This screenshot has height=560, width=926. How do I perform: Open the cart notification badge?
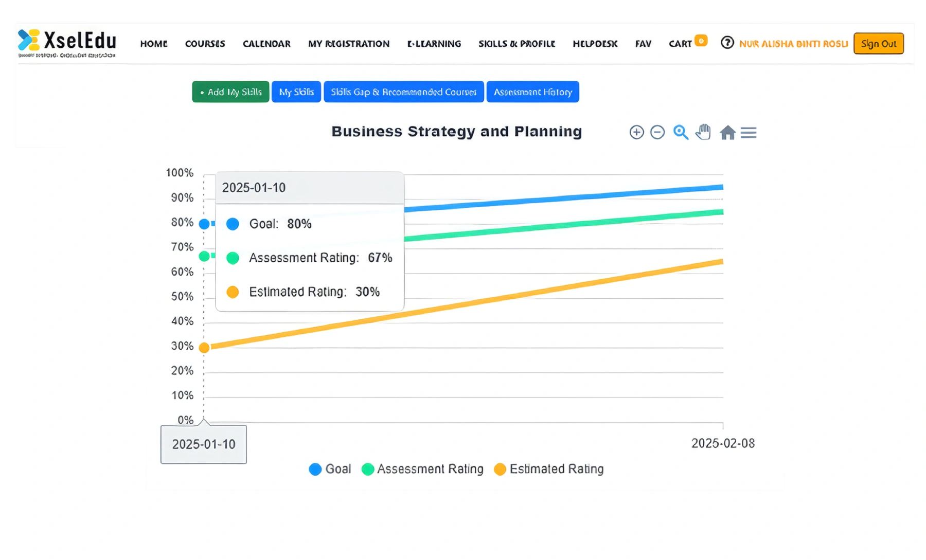701,41
